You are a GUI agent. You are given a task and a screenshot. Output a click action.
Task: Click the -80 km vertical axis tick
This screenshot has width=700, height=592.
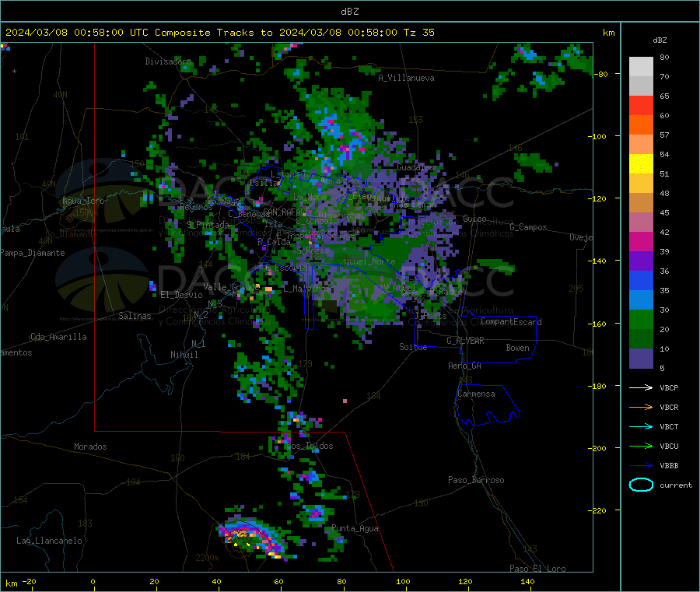[601, 74]
